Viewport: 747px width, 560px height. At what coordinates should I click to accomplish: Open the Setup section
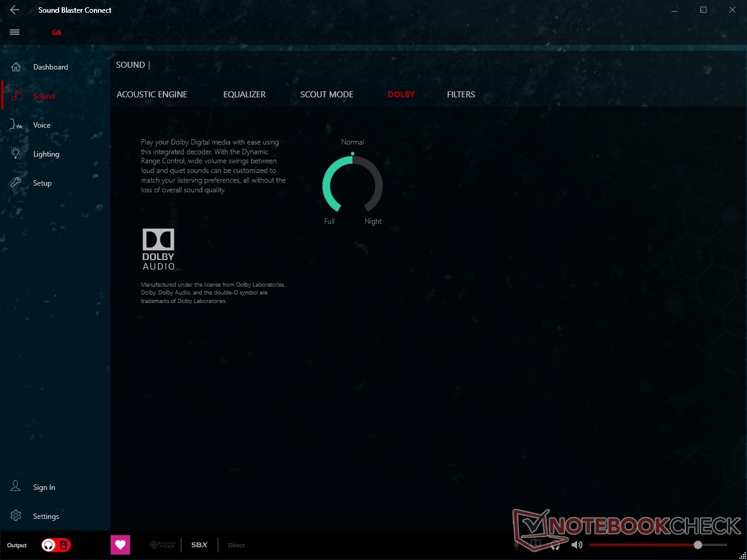(x=42, y=183)
